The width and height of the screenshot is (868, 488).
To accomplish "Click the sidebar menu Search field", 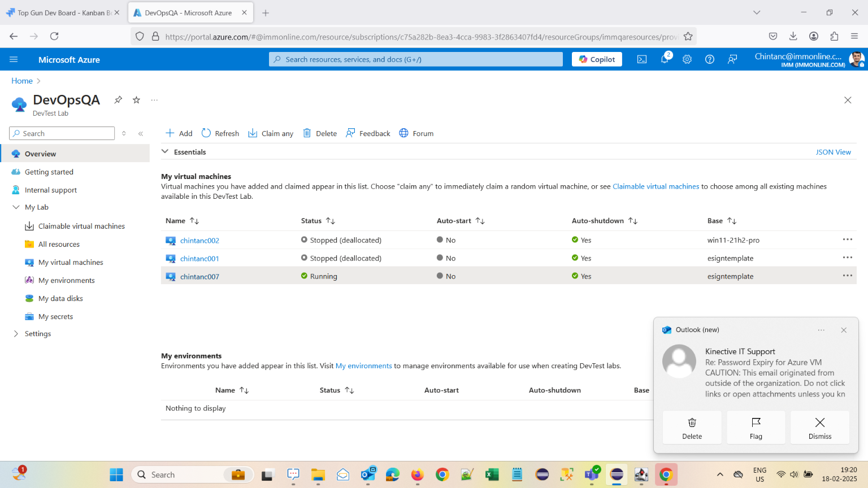I will pos(62,133).
